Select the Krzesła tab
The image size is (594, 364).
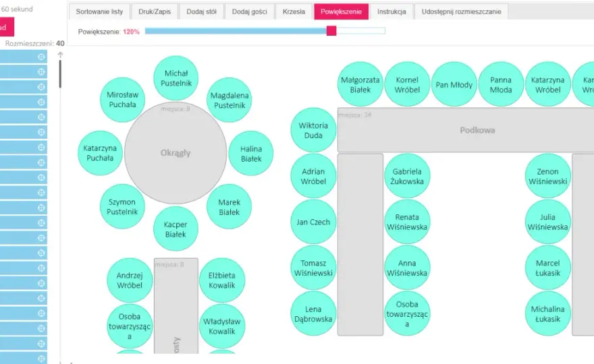tap(294, 11)
